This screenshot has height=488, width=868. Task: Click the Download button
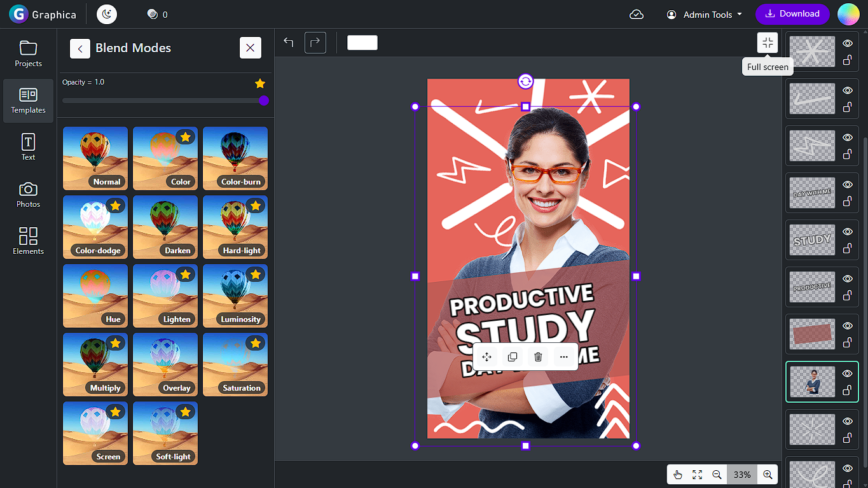click(x=792, y=14)
